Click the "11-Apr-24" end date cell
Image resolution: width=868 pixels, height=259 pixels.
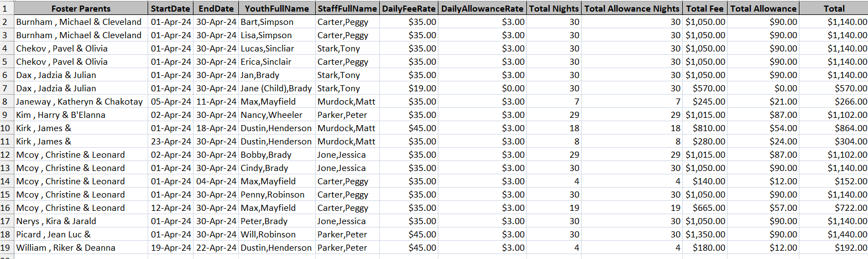pos(216,102)
